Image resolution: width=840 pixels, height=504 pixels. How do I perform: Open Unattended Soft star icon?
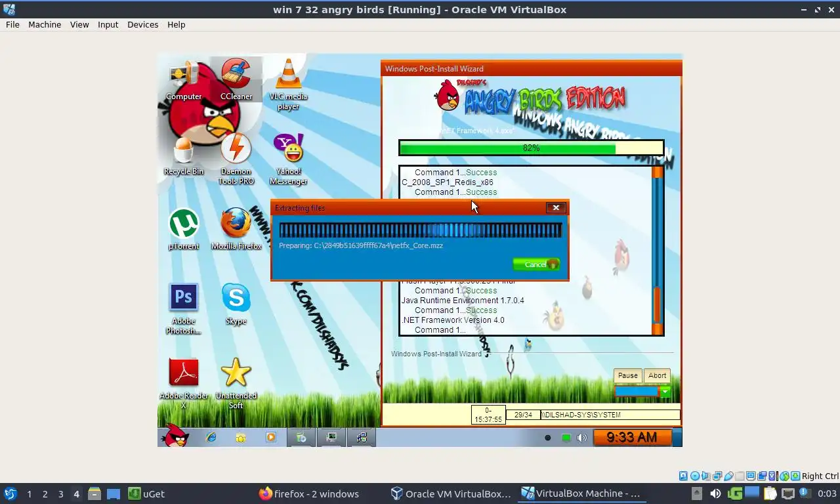tap(236, 384)
